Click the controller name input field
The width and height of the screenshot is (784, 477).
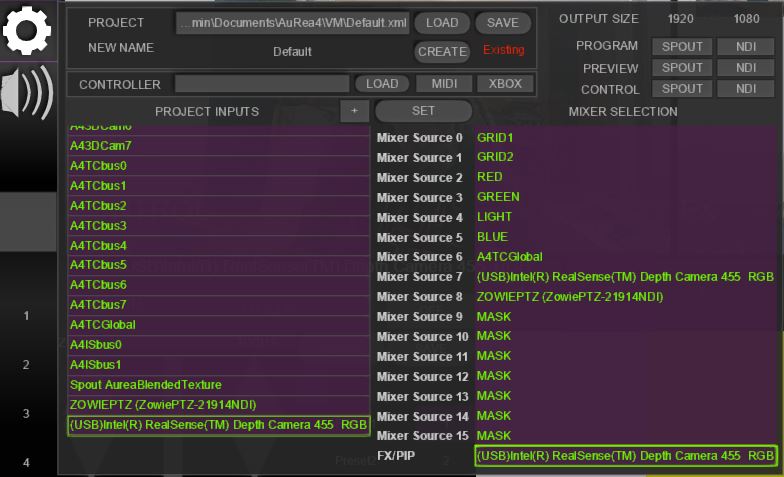tap(262, 84)
